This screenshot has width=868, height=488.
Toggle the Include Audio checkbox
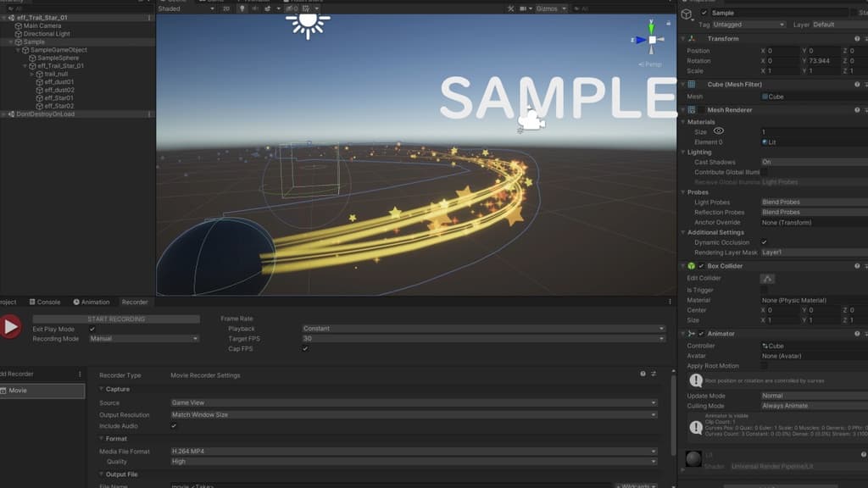(174, 426)
